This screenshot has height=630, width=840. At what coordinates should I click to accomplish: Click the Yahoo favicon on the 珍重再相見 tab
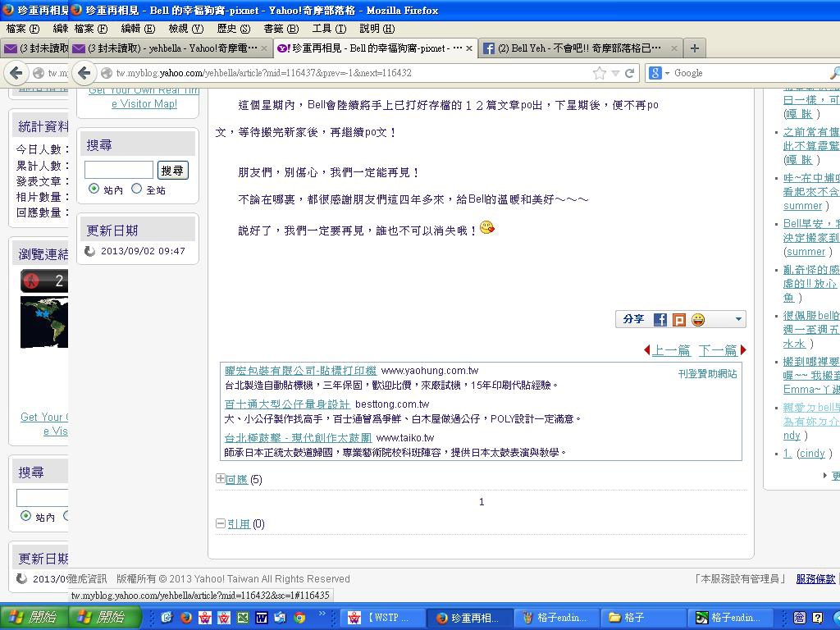pyautogui.click(x=283, y=48)
